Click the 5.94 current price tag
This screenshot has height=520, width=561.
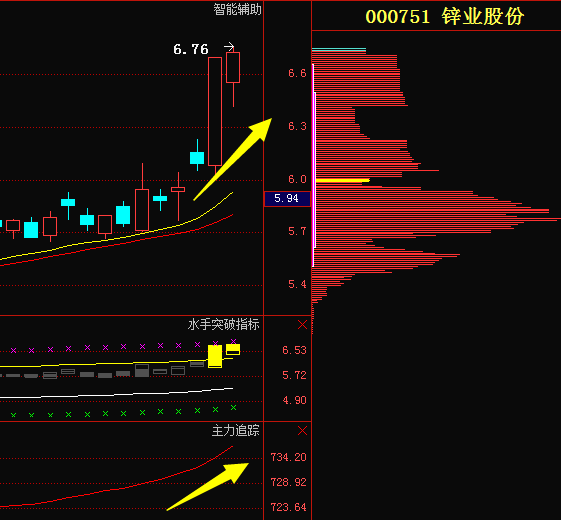[287, 199]
